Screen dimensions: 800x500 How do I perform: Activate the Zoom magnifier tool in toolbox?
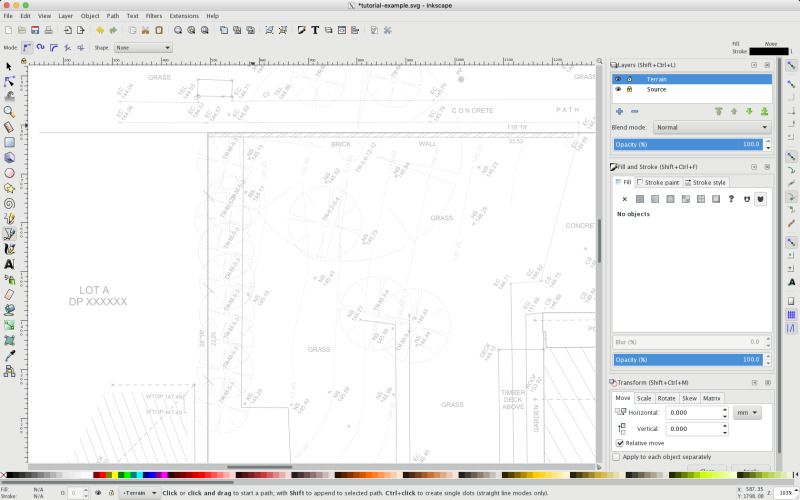(9, 112)
